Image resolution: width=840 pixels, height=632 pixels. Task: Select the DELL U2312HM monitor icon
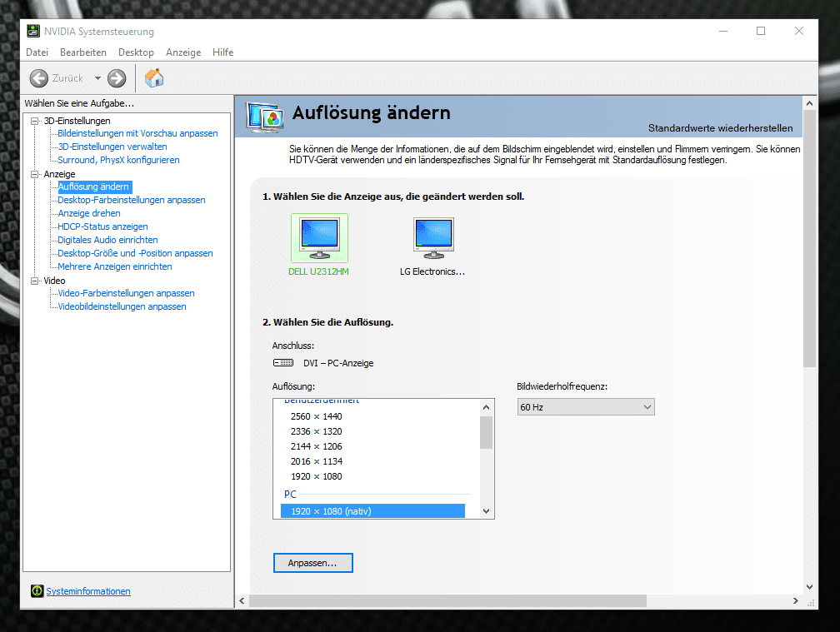319,237
